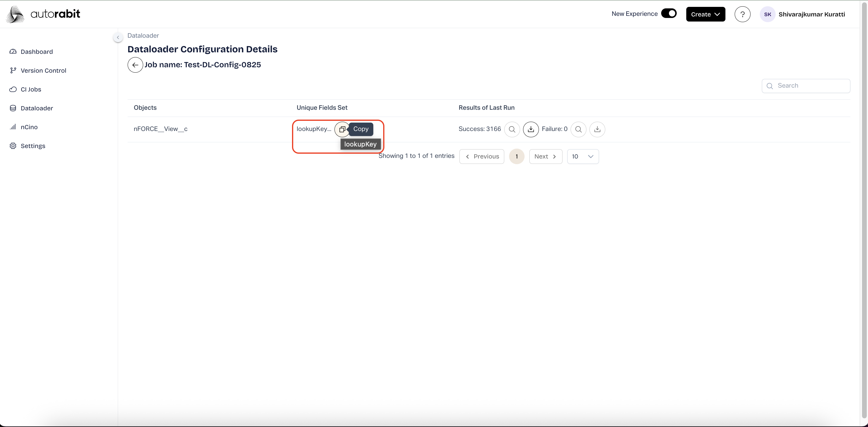Navigate to CI Jobs
868x427 pixels.
pos(31,89)
